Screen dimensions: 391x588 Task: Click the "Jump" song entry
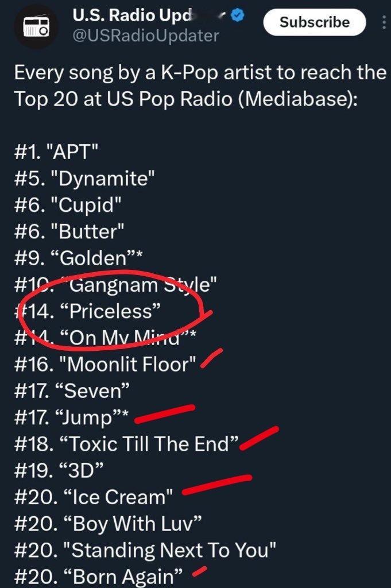pyautogui.click(x=71, y=418)
